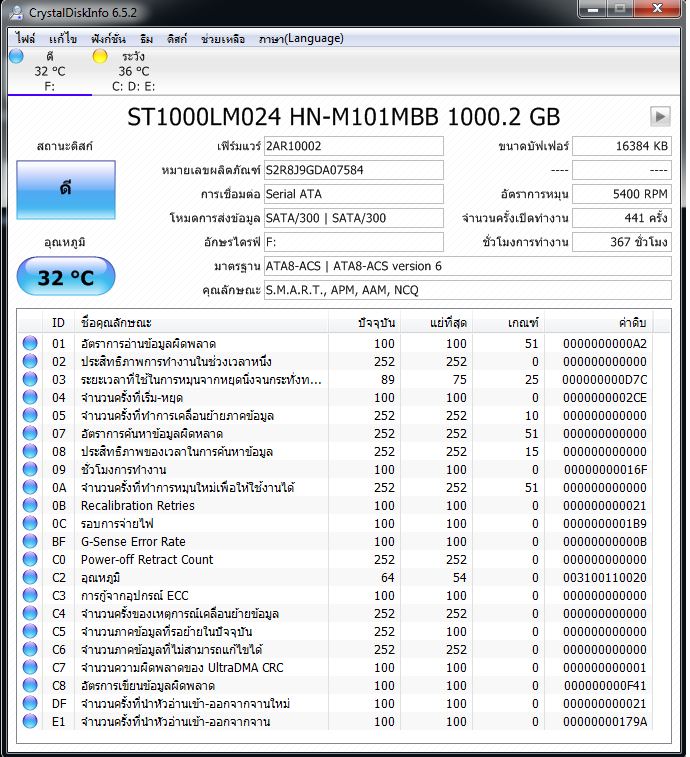Click the transfer mode field SATA/300 | SATA/300
The width and height of the screenshot is (690, 757).
click(353, 218)
